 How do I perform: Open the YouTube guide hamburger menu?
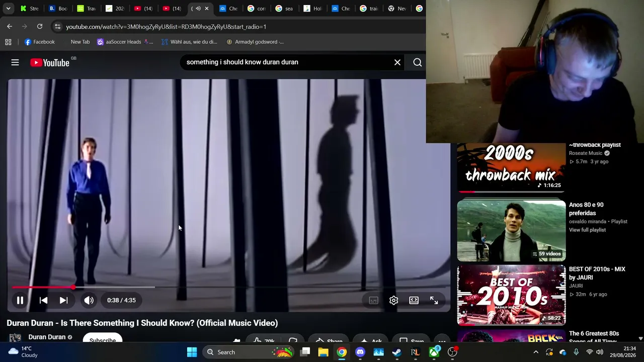(15, 62)
